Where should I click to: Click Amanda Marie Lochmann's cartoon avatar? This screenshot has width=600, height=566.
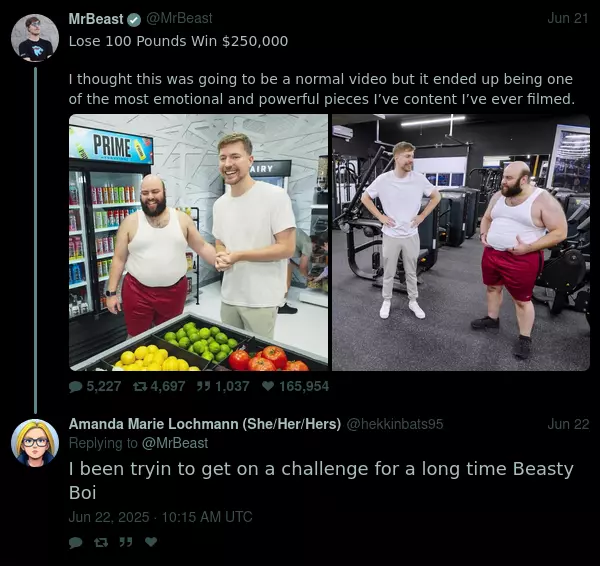pyautogui.click(x=35, y=443)
